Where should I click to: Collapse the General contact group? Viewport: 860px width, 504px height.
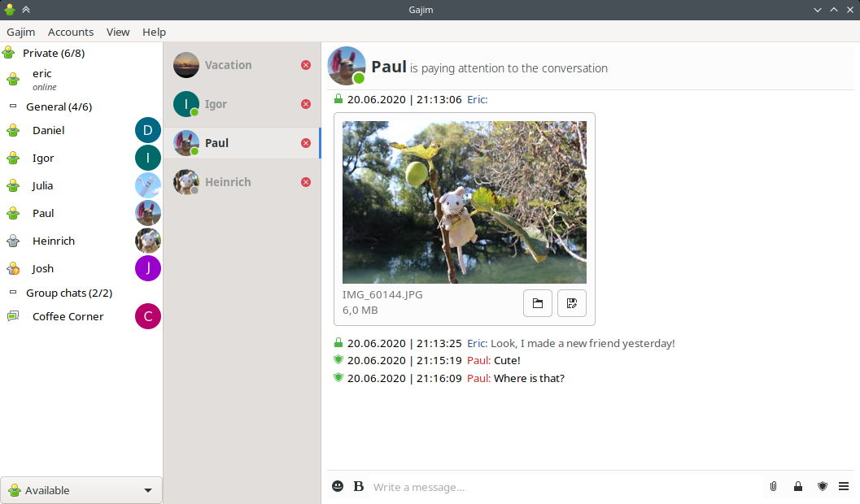coord(13,106)
